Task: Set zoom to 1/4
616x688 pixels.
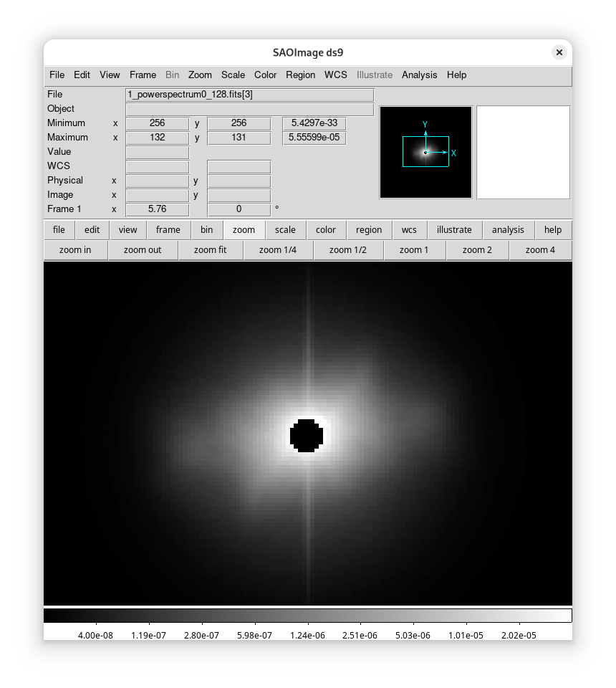Action: coord(277,250)
